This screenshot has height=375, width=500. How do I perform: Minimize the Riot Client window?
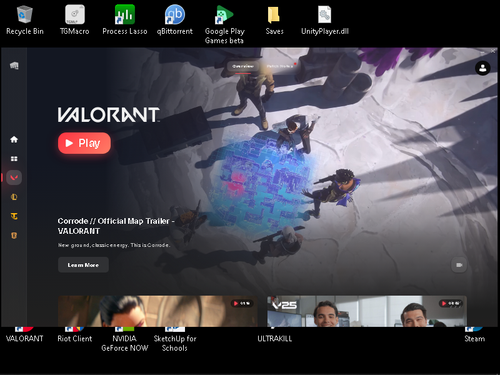click(482, 52)
